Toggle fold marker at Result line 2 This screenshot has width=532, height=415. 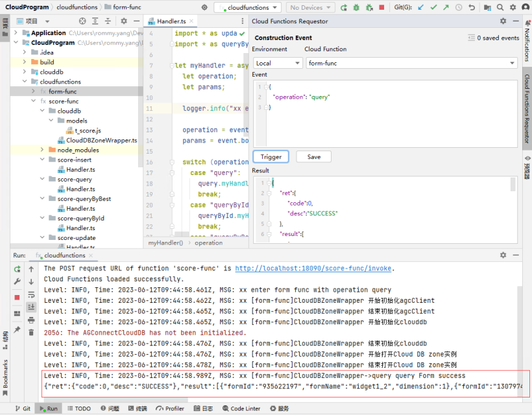pos(269,193)
